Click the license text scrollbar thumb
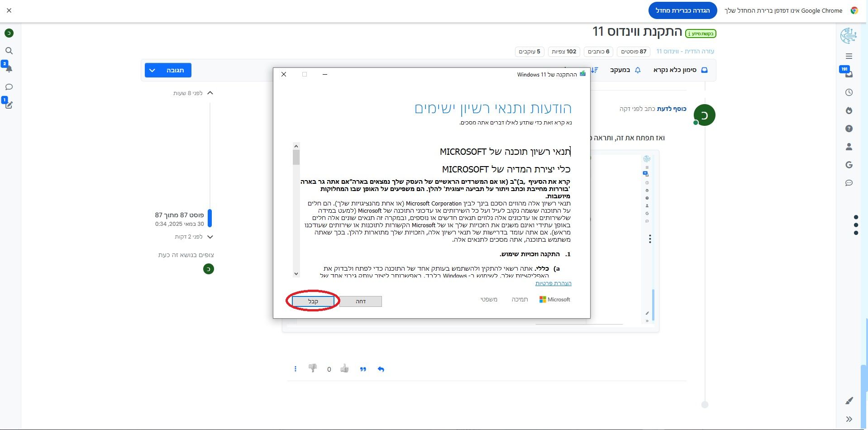The width and height of the screenshot is (868, 430). [296, 158]
